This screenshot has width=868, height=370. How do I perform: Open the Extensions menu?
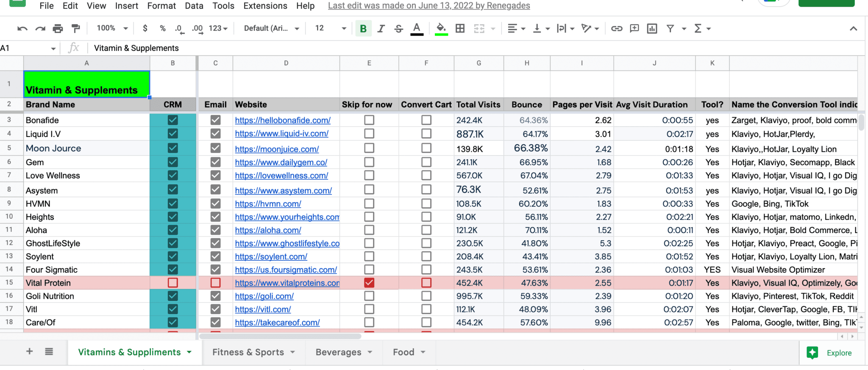pos(265,6)
